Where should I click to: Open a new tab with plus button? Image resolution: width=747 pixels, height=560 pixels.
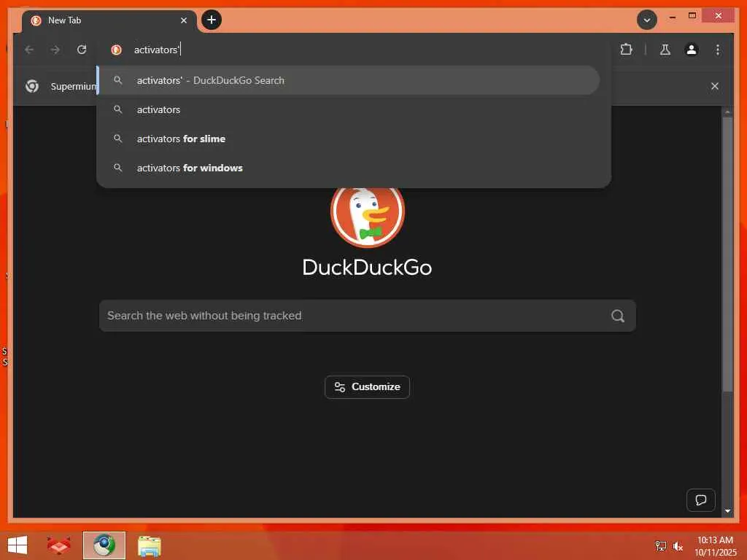pyautogui.click(x=212, y=20)
